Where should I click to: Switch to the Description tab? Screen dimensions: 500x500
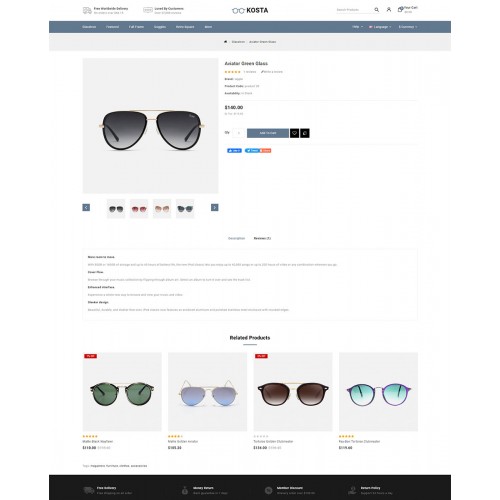(x=236, y=238)
